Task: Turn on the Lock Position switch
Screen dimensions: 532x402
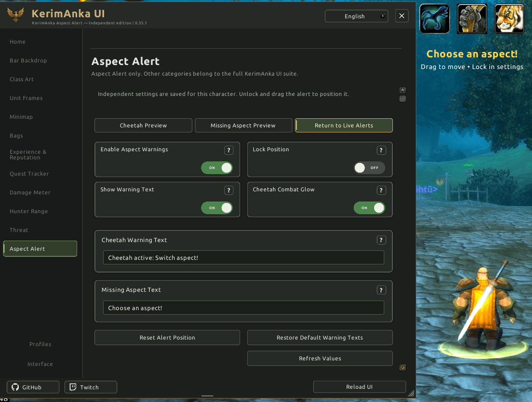Action: (x=369, y=167)
